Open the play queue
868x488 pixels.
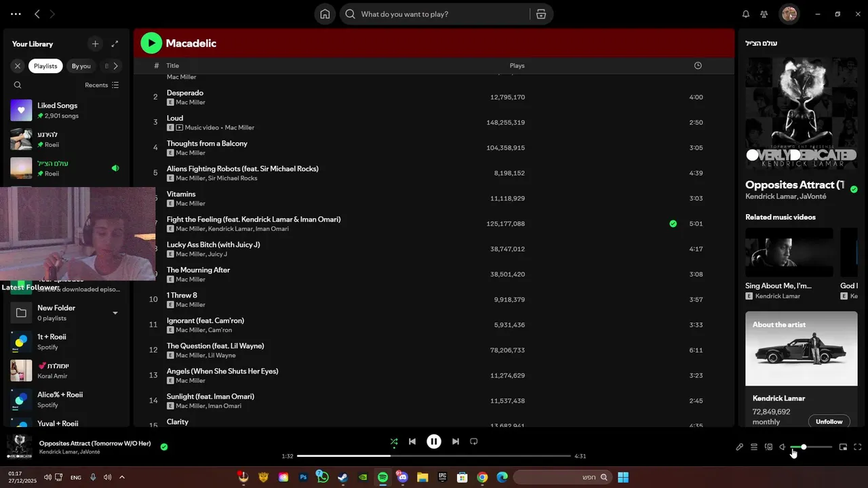click(x=753, y=447)
